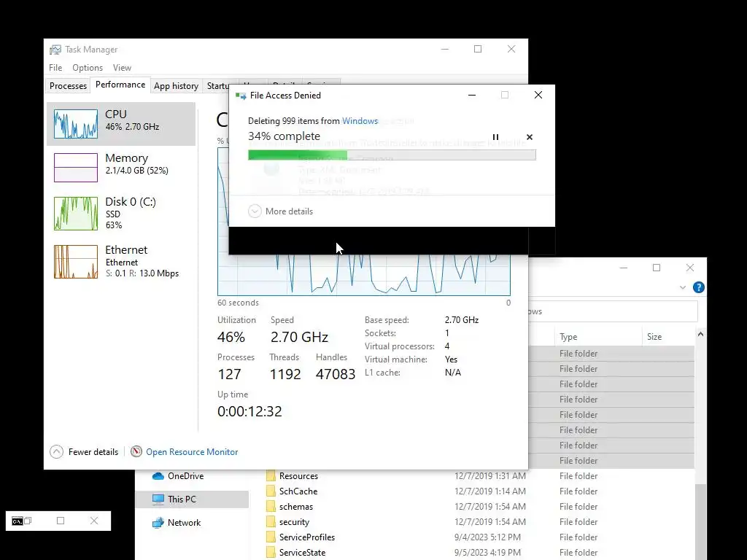Click the CPU utilization line graph

tap(364, 275)
